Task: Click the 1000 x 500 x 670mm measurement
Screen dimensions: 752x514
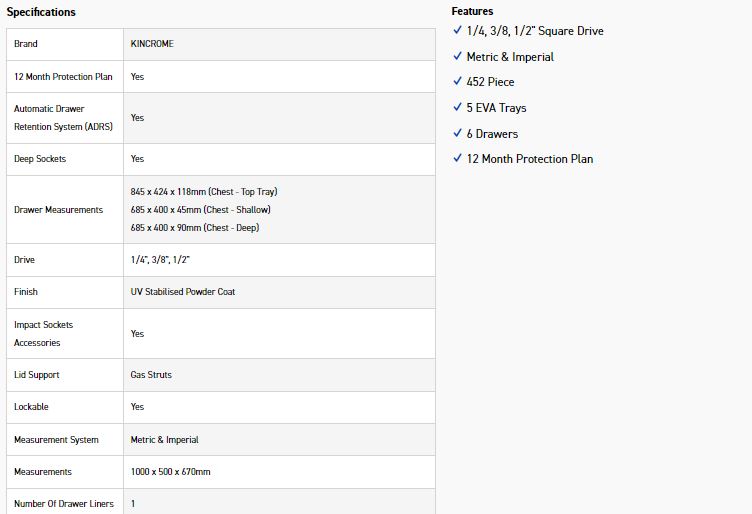Action: [x=170, y=472]
